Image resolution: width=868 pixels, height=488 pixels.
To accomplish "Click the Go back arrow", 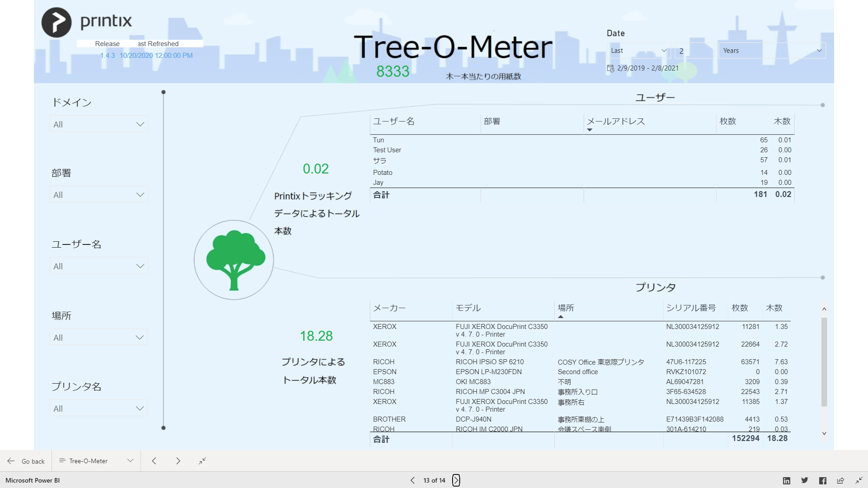I will point(11,461).
